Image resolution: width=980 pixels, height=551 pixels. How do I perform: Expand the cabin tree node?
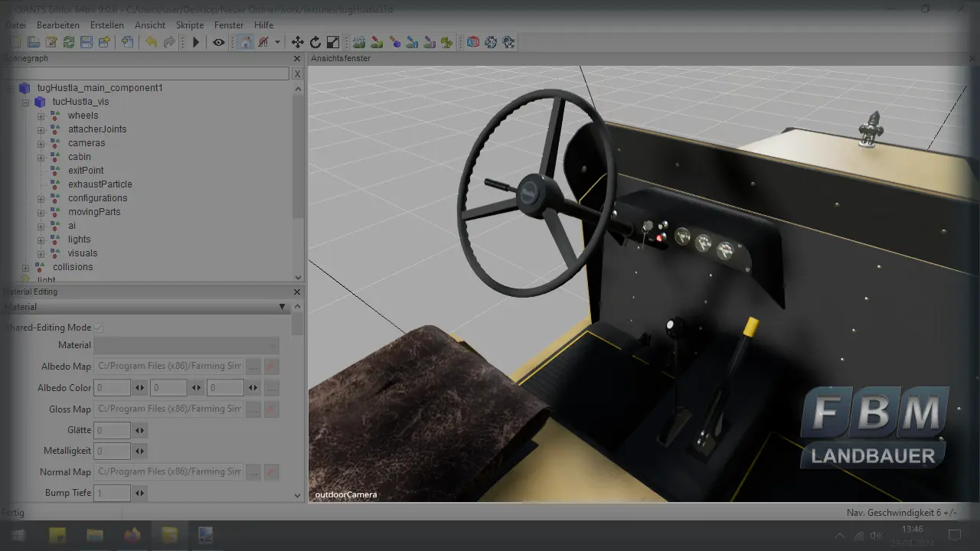pos(41,157)
